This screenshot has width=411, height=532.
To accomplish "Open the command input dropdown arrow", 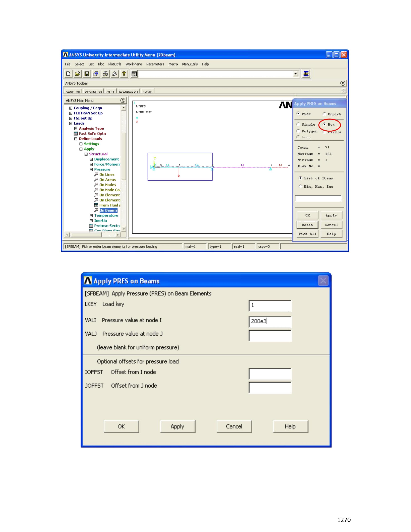I will click(x=296, y=74).
